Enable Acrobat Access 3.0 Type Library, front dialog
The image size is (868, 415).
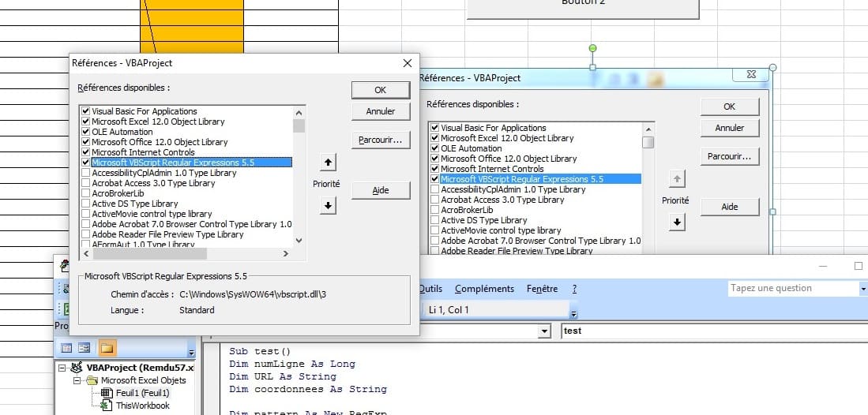pyautogui.click(x=85, y=183)
